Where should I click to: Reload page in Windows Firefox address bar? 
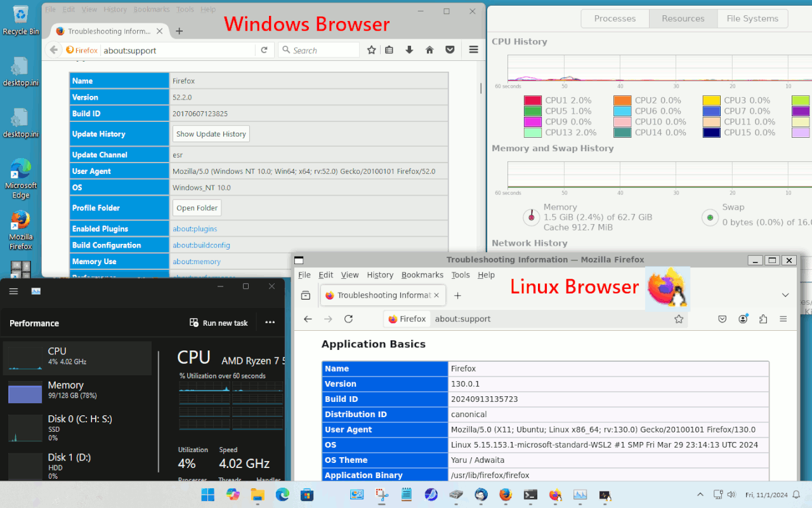pyautogui.click(x=265, y=50)
